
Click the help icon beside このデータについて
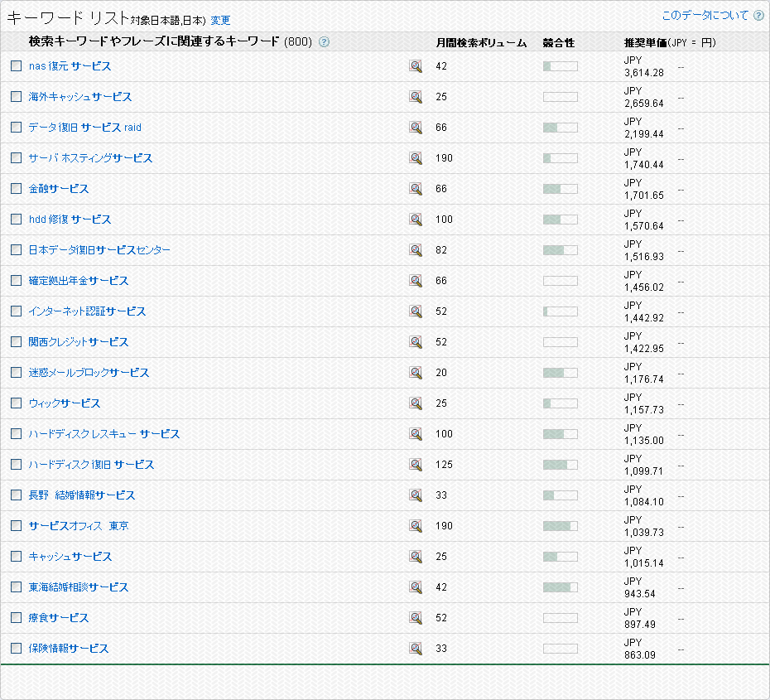tap(758, 16)
